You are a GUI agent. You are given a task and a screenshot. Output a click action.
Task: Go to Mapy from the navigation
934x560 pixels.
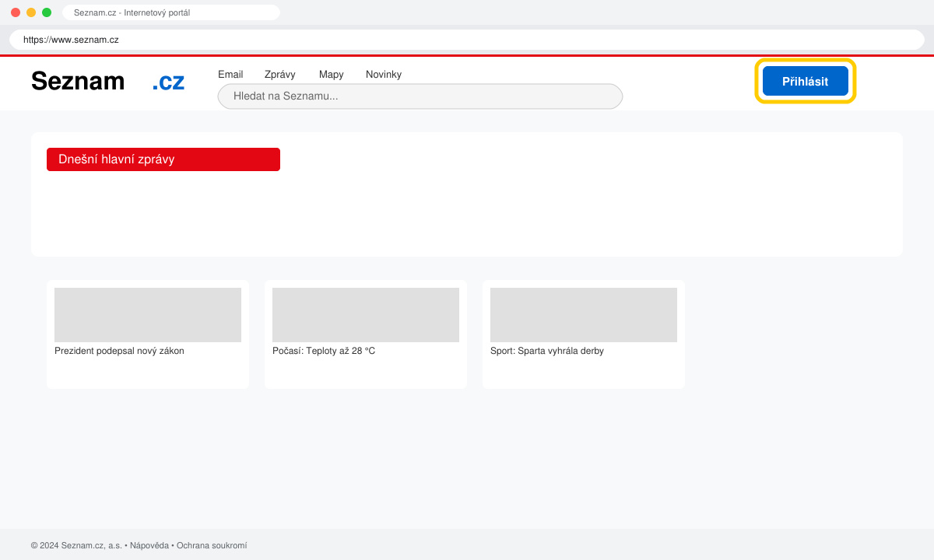coord(332,75)
